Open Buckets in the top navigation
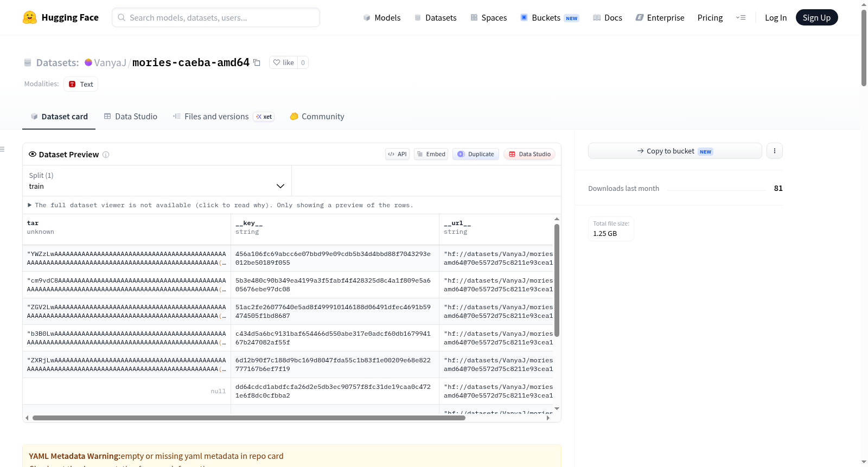The height and width of the screenshot is (467, 868). pyautogui.click(x=550, y=17)
